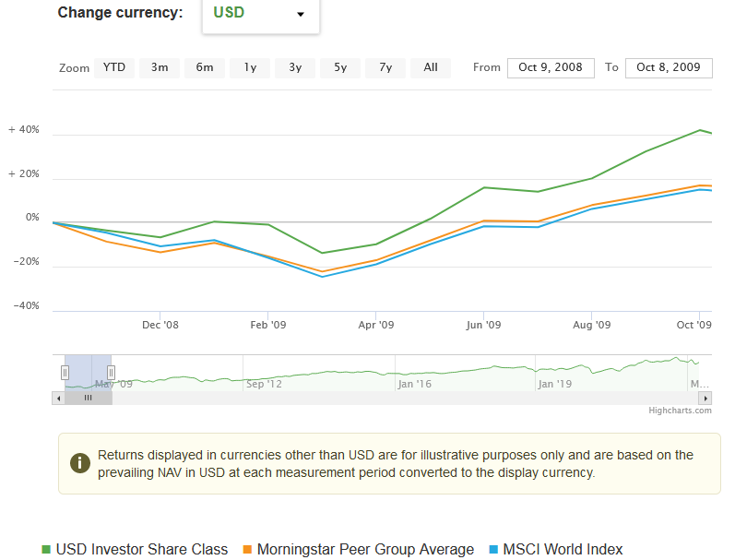735x560 pixels.
Task: Click the navigator scrollbar thumb
Action: [89, 399]
